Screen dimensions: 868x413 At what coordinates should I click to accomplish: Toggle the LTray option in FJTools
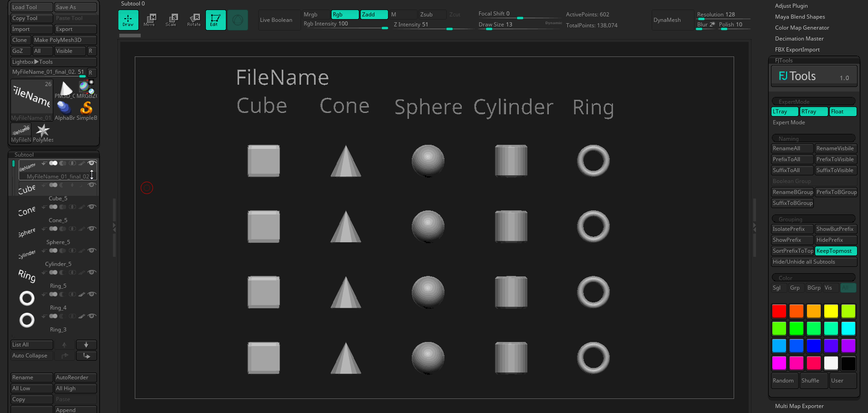click(x=785, y=112)
